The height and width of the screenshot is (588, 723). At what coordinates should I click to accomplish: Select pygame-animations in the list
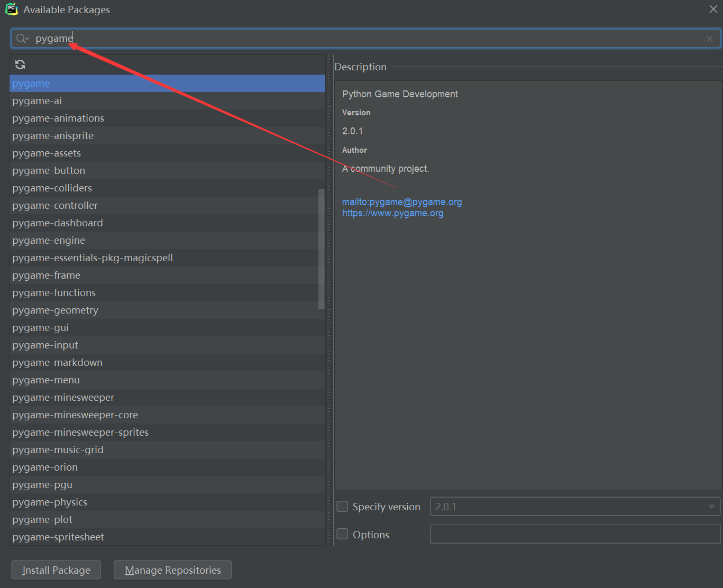[x=167, y=118]
